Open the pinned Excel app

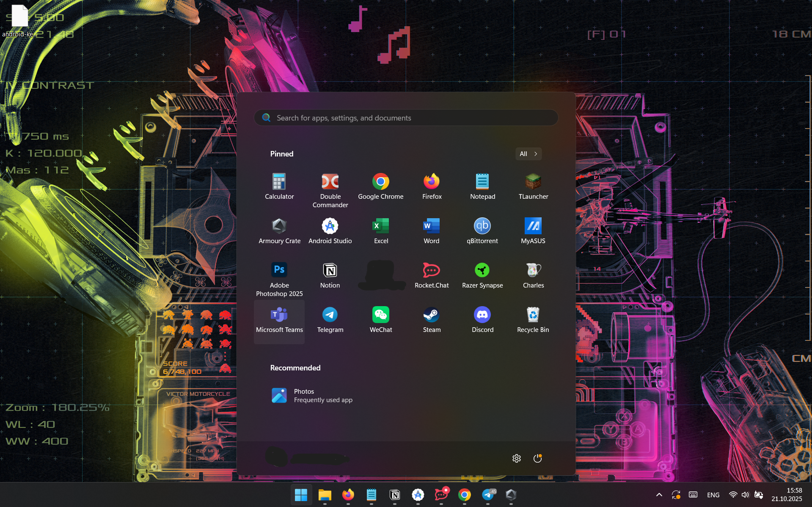pos(381,231)
